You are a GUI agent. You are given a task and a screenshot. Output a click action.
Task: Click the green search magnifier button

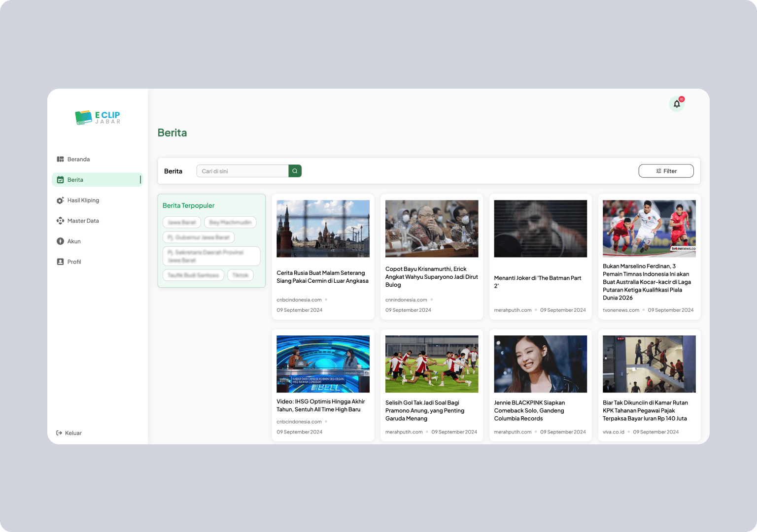click(x=295, y=171)
